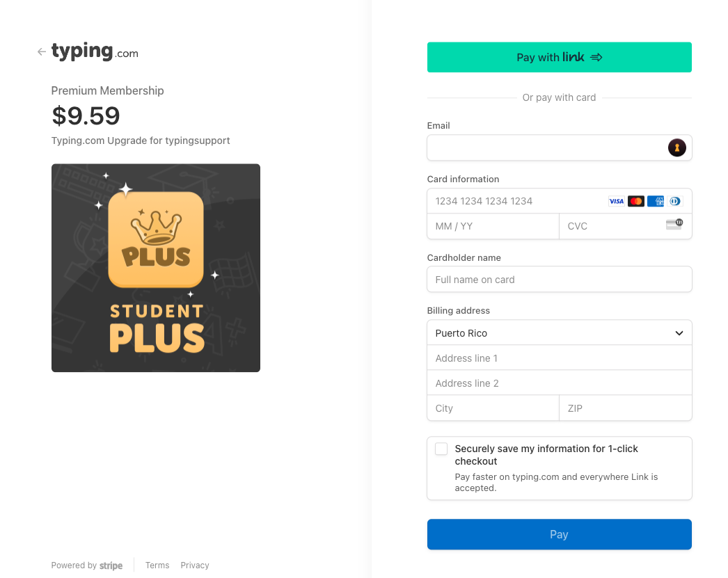Screen dimensions: 728x578
Task: Click the Powered by Stripe link
Action: (x=87, y=565)
